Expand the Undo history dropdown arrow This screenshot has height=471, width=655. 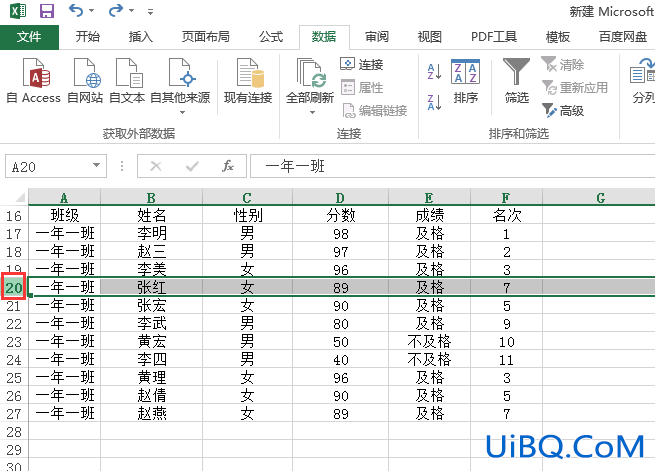[x=92, y=10]
